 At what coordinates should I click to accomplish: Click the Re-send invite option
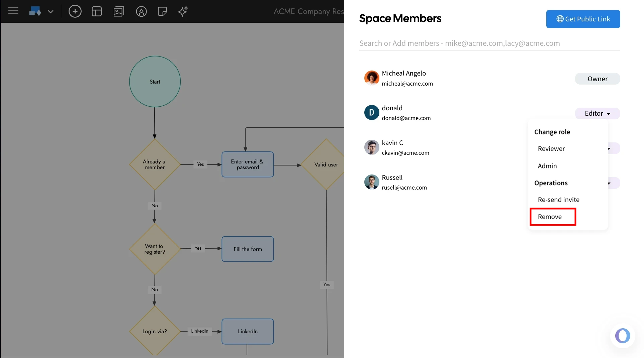(x=558, y=200)
